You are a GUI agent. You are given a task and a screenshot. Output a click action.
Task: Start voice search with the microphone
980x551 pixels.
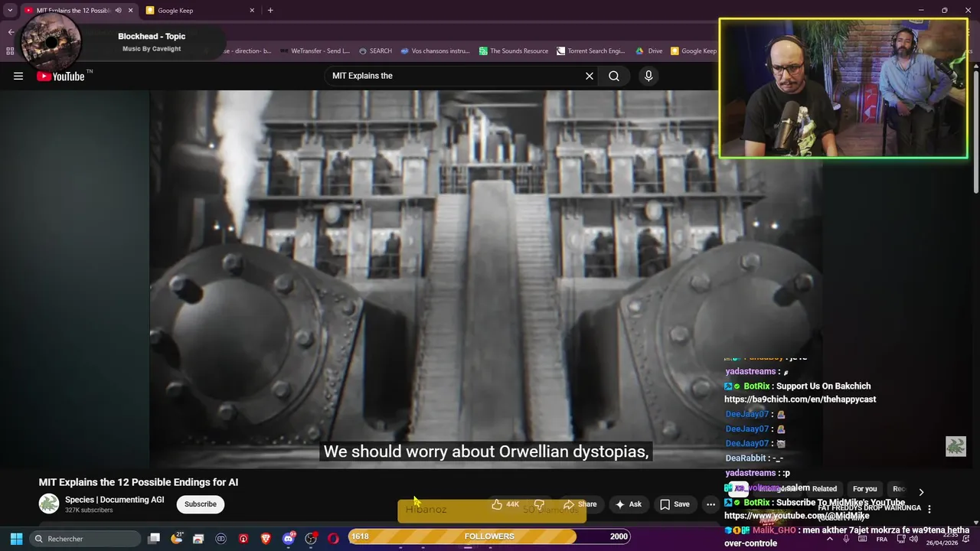tap(648, 76)
